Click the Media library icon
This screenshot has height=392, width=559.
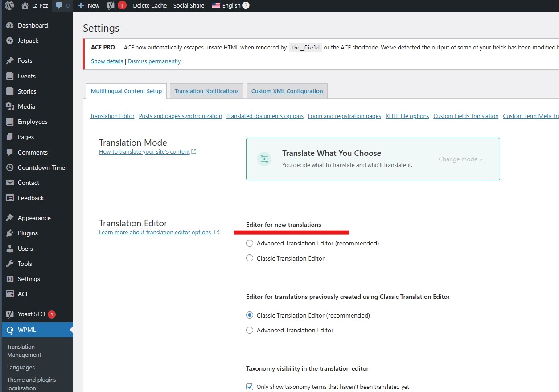[10, 107]
